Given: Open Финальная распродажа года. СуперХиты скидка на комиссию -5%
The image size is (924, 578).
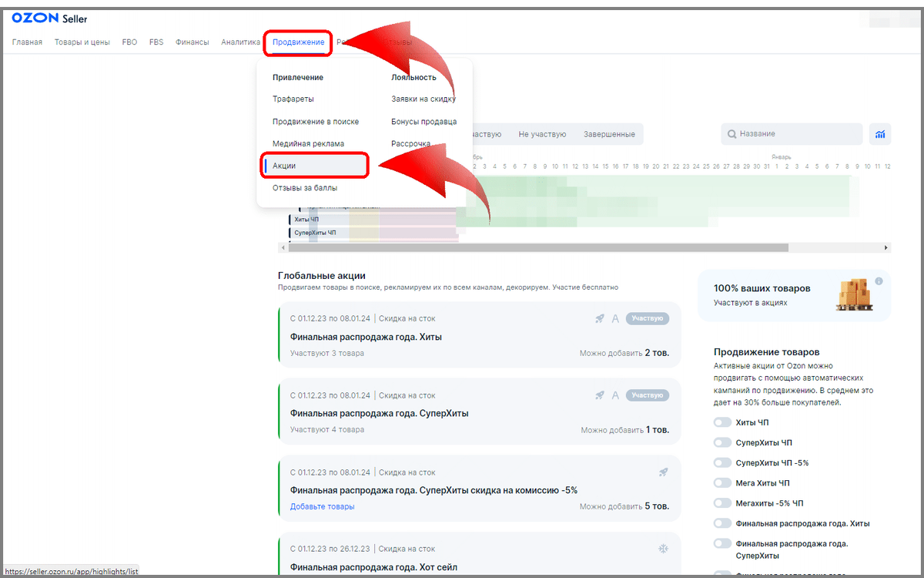Looking at the screenshot, I should click(434, 490).
